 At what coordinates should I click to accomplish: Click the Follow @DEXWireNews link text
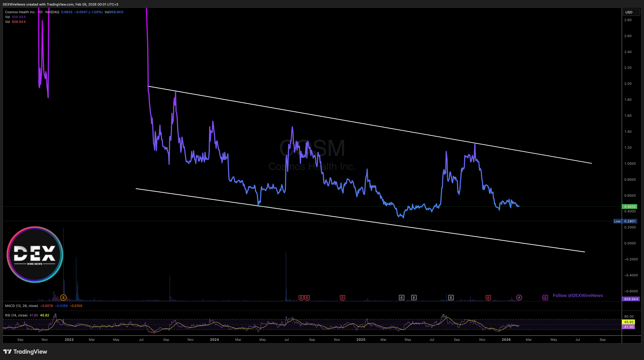(577, 296)
